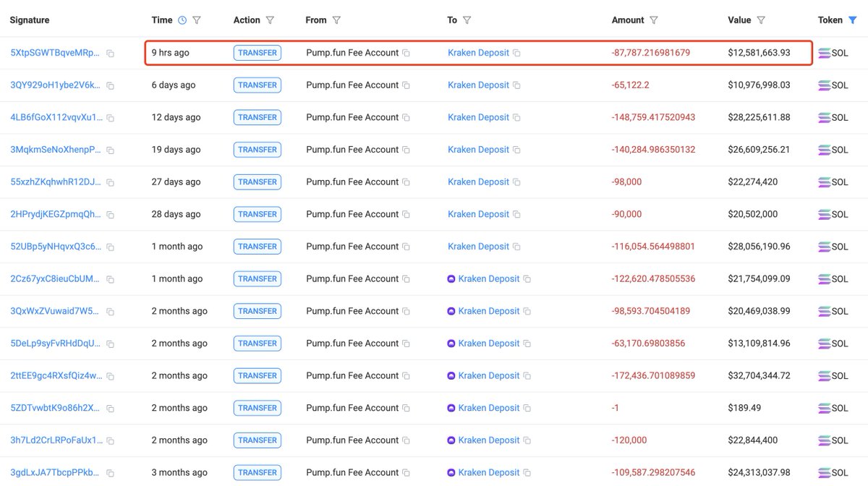This screenshot has width=868, height=486.
Task: Open transaction 3h7Ld2CrLRPoFaUx1 signature link
Action: pos(56,440)
